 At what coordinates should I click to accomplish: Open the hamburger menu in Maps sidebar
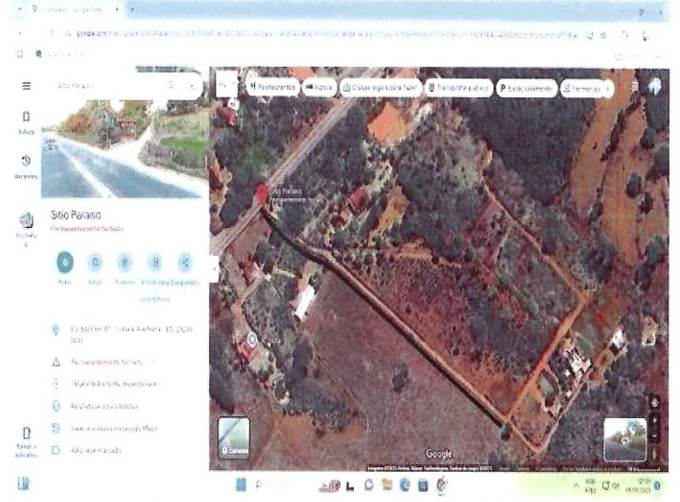(x=26, y=86)
